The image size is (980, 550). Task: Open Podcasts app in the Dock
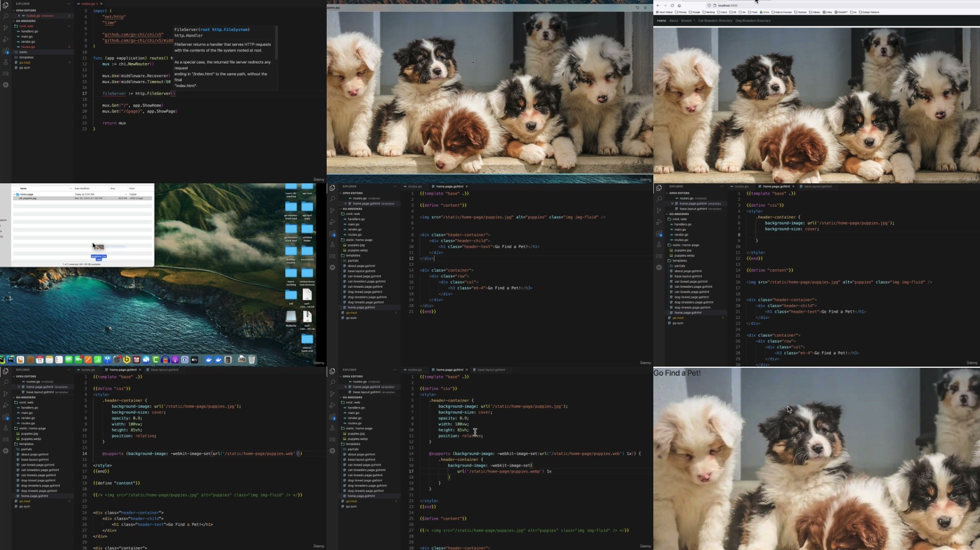pos(175,360)
